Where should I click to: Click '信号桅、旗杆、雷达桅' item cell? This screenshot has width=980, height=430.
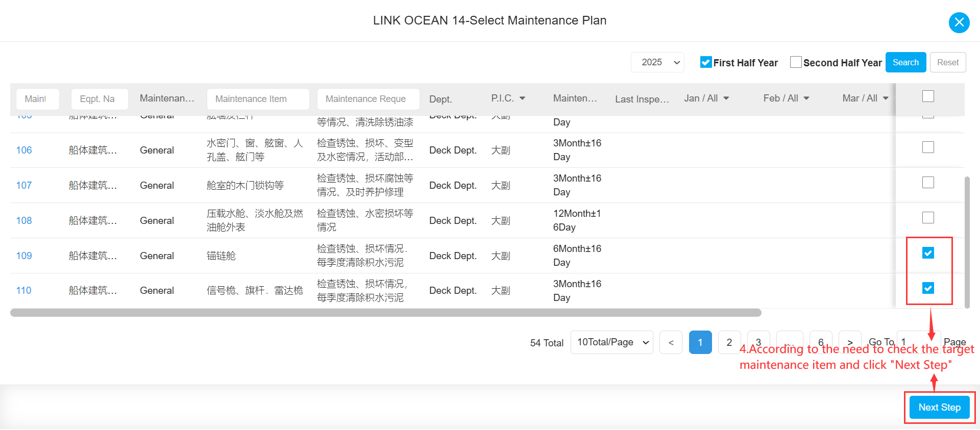255,291
